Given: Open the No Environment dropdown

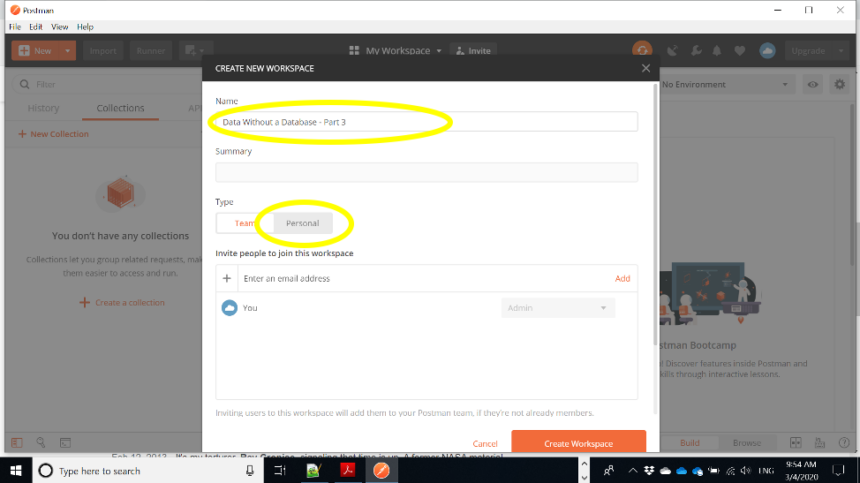Looking at the screenshot, I should tap(725, 84).
